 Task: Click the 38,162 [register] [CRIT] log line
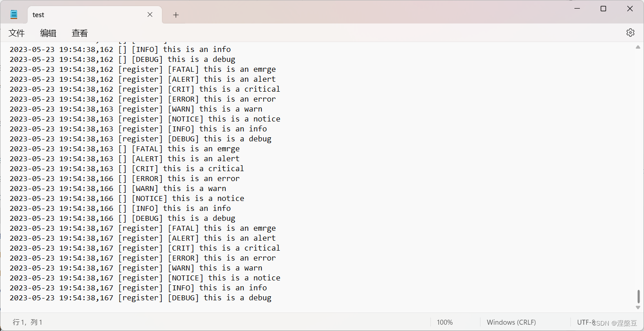pos(145,89)
